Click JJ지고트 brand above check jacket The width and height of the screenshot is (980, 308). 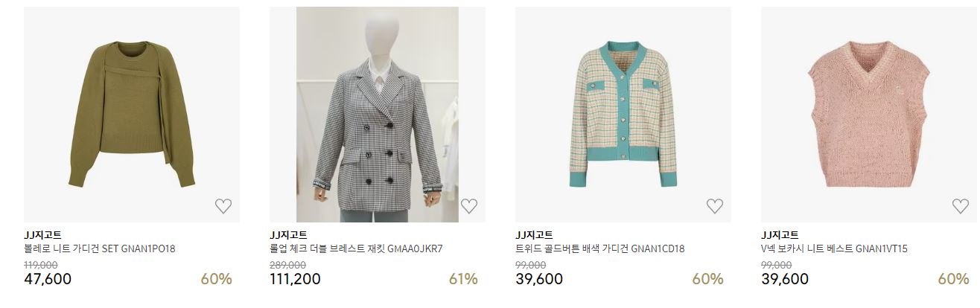point(288,235)
